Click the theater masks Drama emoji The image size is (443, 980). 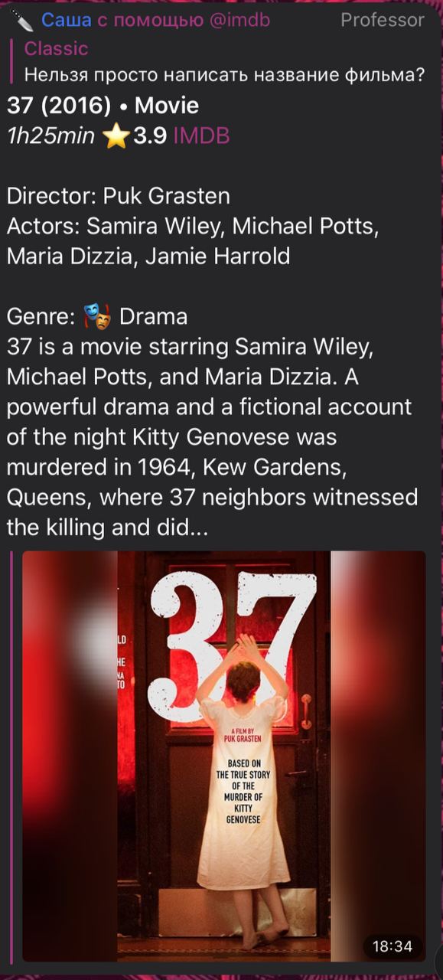[97, 316]
